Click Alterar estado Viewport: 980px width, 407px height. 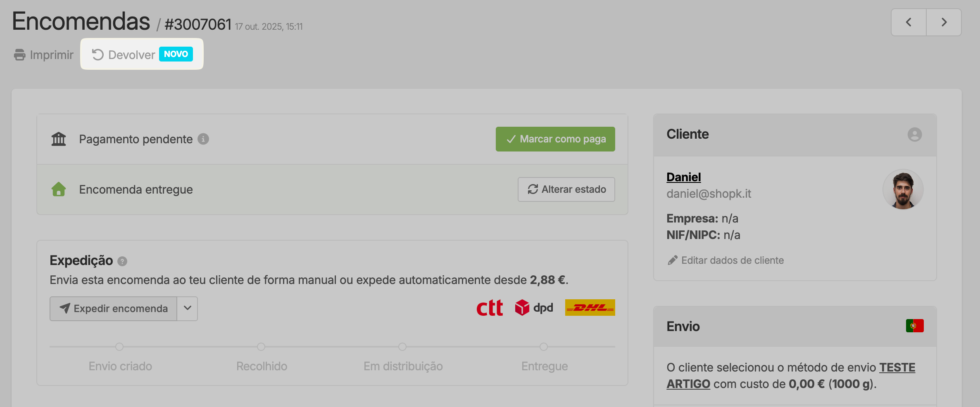pyautogui.click(x=566, y=189)
